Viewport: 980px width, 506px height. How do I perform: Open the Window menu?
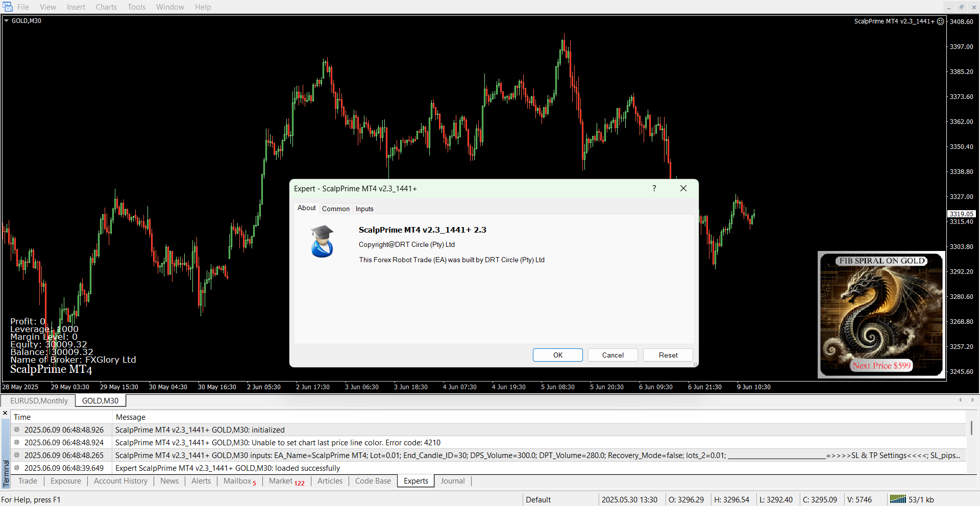click(x=170, y=7)
